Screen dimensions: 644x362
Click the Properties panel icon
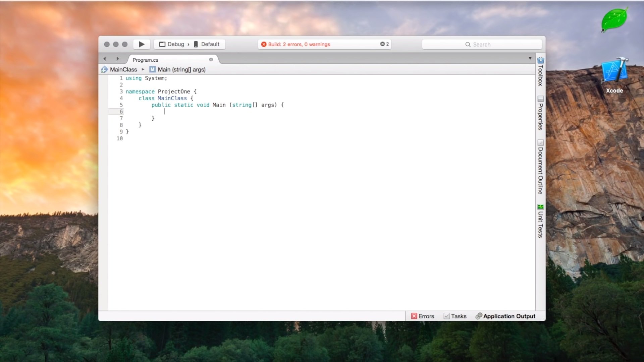click(540, 99)
